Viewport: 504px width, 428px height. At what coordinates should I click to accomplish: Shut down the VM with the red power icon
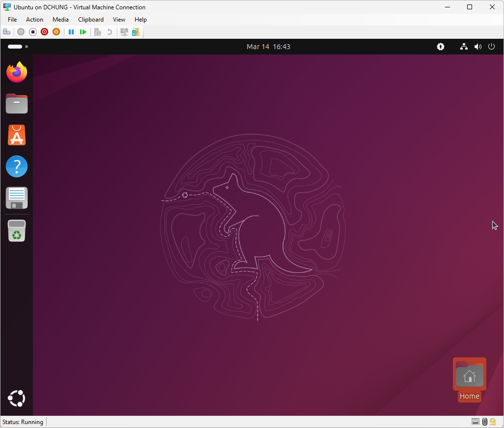44,32
